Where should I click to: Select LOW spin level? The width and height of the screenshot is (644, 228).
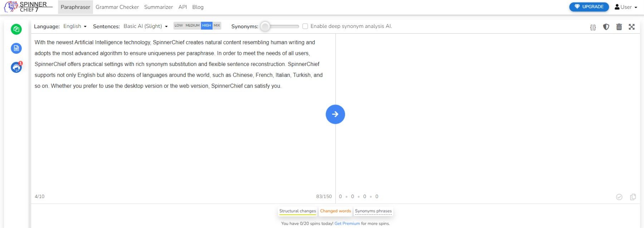[179, 25]
